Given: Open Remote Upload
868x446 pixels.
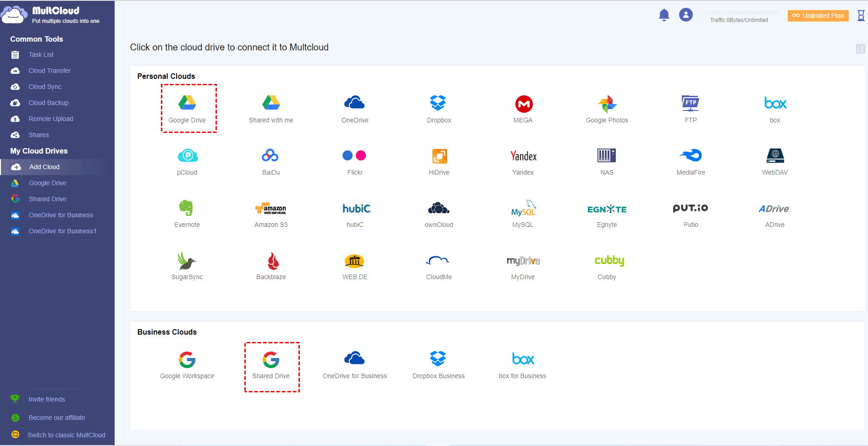Looking at the screenshot, I should tap(51, 119).
